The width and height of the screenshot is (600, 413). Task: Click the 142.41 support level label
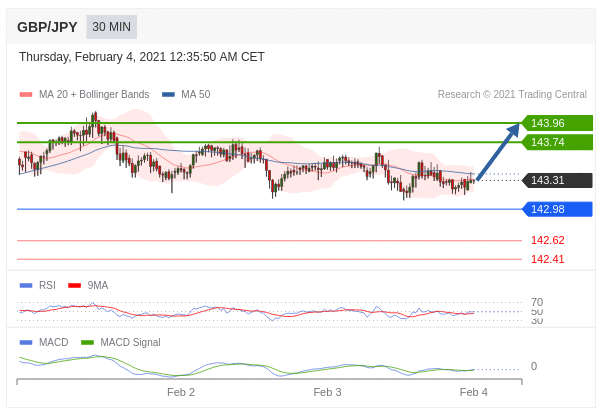547,259
